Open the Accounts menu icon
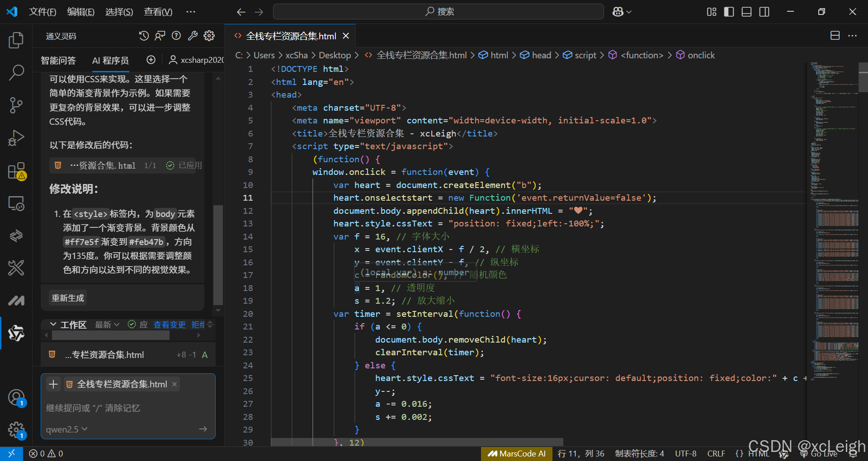 click(16, 398)
